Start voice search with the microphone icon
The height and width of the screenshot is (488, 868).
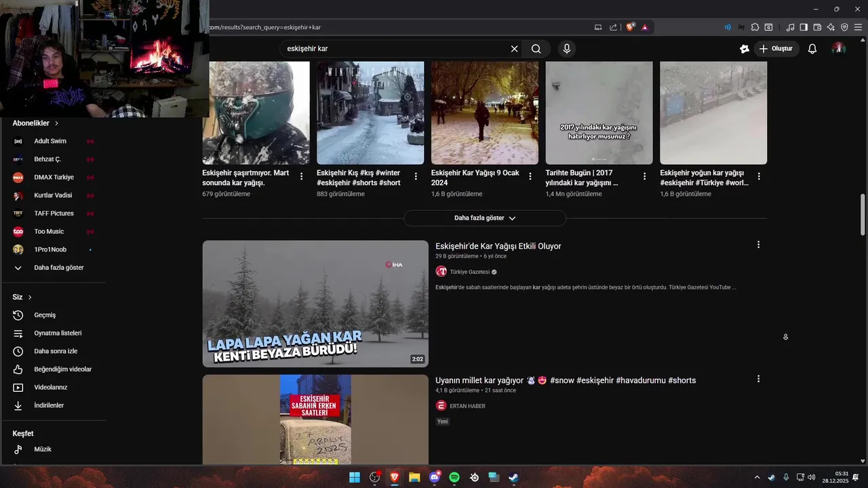567,49
